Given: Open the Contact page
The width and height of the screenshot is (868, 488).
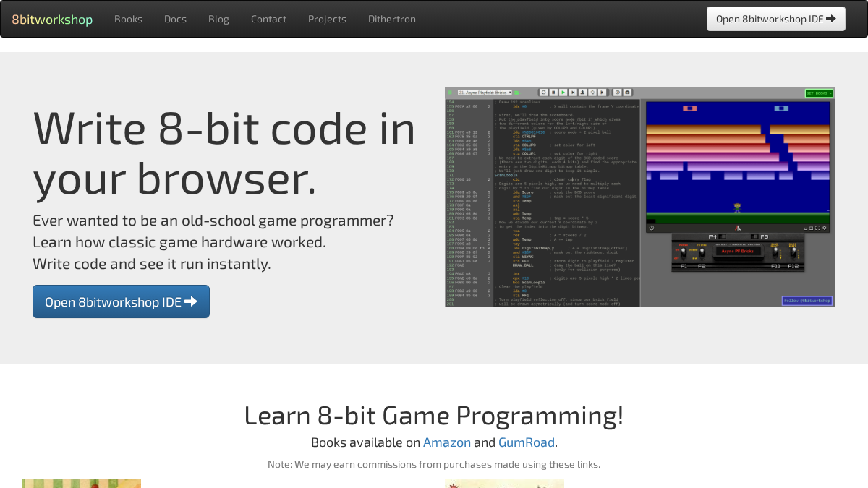Looking at the screenshot, I should [268, 19].
